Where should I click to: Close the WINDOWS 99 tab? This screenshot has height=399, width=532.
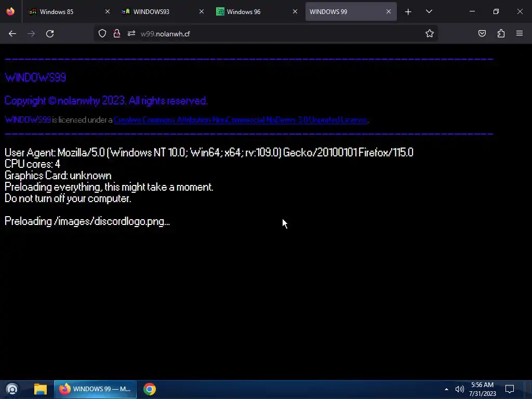tap(389, 11)
